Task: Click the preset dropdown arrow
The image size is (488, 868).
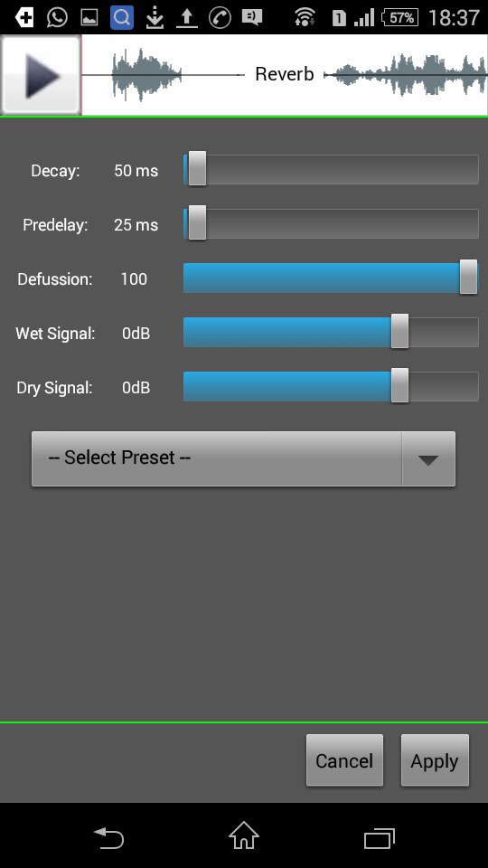Action: tap(428, 459)
